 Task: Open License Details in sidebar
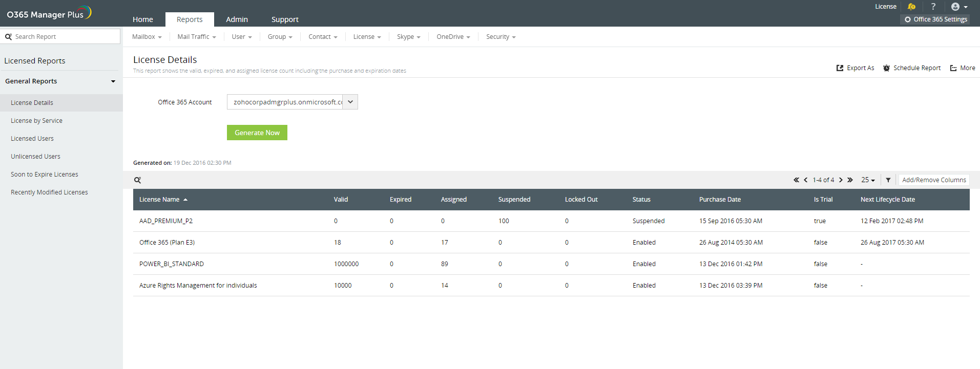[61, 103]
